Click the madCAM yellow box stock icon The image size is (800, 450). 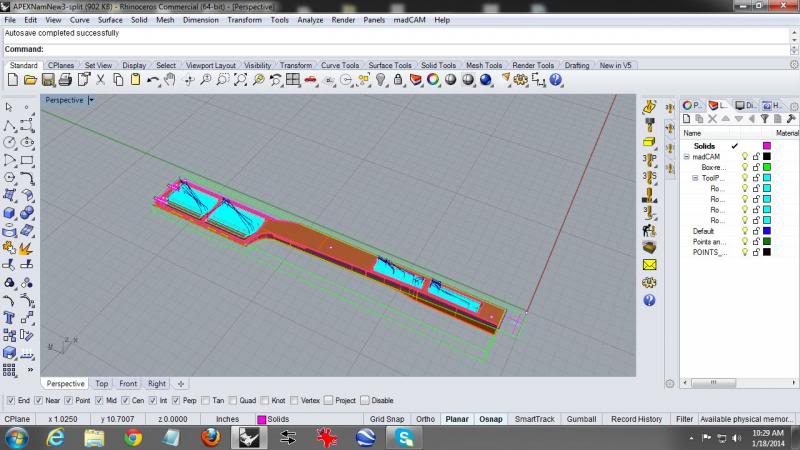pyautogui.click(x=649, y=142)
